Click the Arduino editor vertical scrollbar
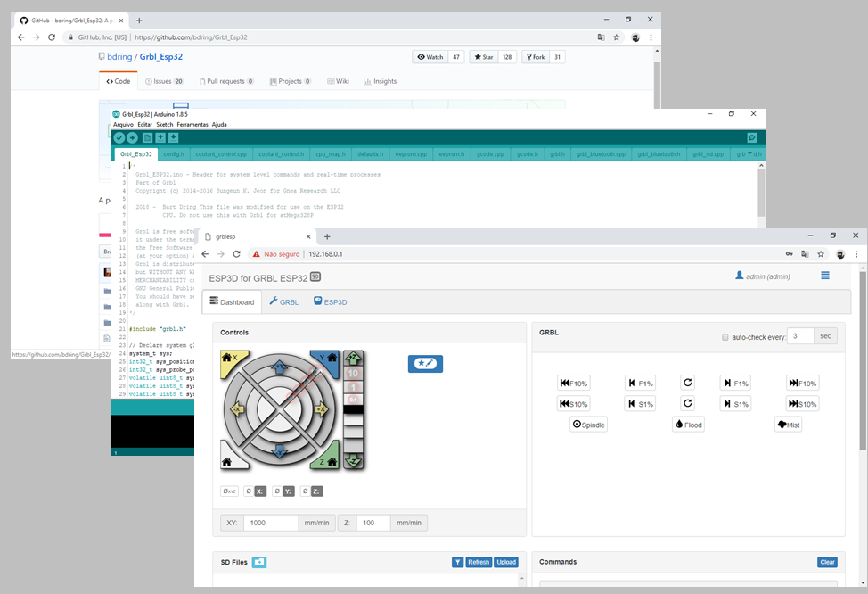Image resolution: width=868 pixels, height=594 pixels. [761, 194]
